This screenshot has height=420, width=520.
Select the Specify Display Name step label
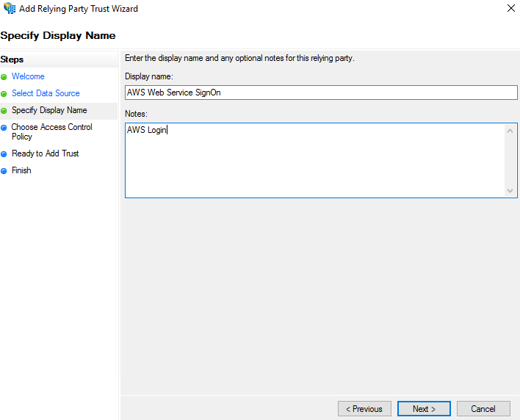tap(49, 110)
